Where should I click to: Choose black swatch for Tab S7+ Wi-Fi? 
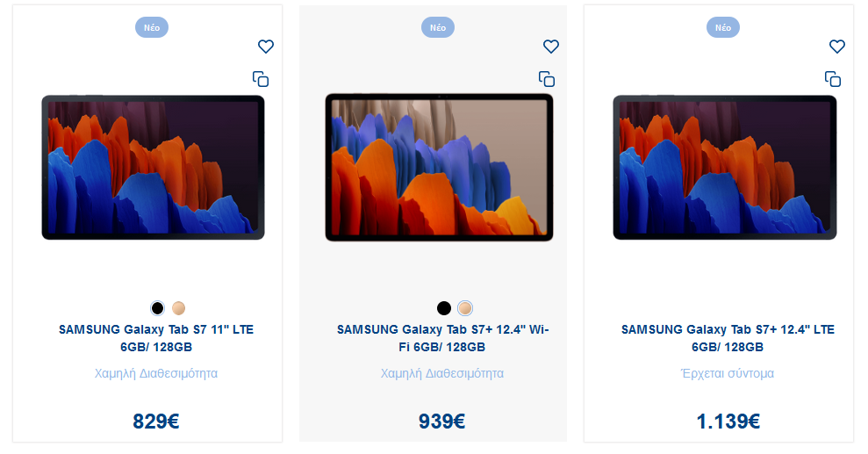(x=444, y=308)
